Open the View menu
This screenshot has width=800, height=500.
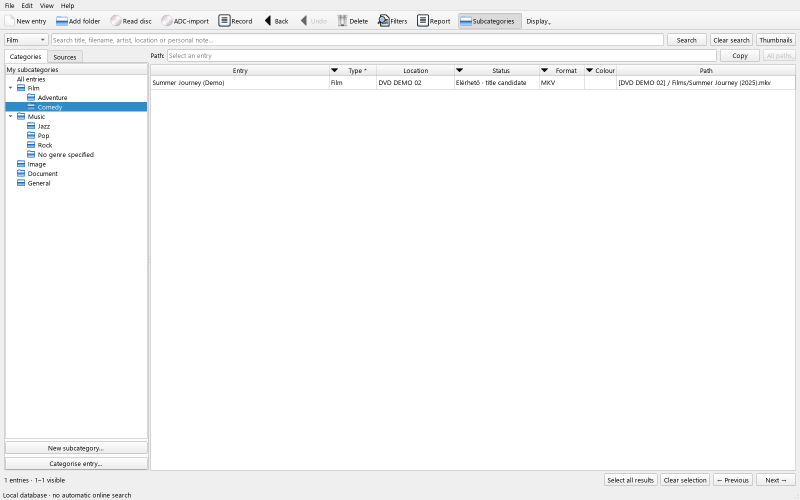pos(46,6)
